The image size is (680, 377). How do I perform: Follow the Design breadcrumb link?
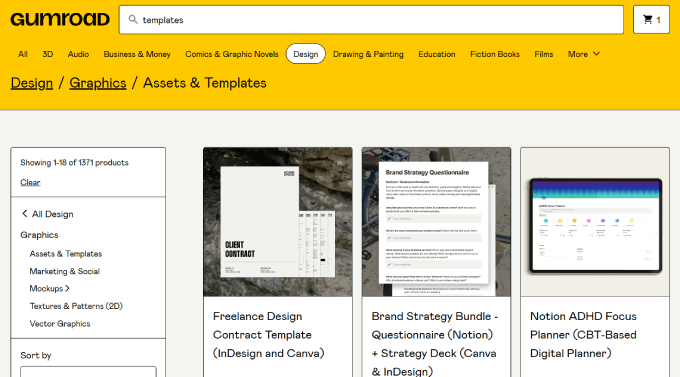coord(32,83)
